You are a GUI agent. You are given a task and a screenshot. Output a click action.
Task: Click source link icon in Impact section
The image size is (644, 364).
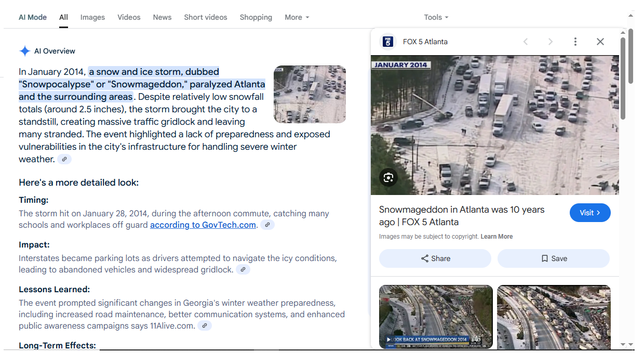[x=243, y=269]
